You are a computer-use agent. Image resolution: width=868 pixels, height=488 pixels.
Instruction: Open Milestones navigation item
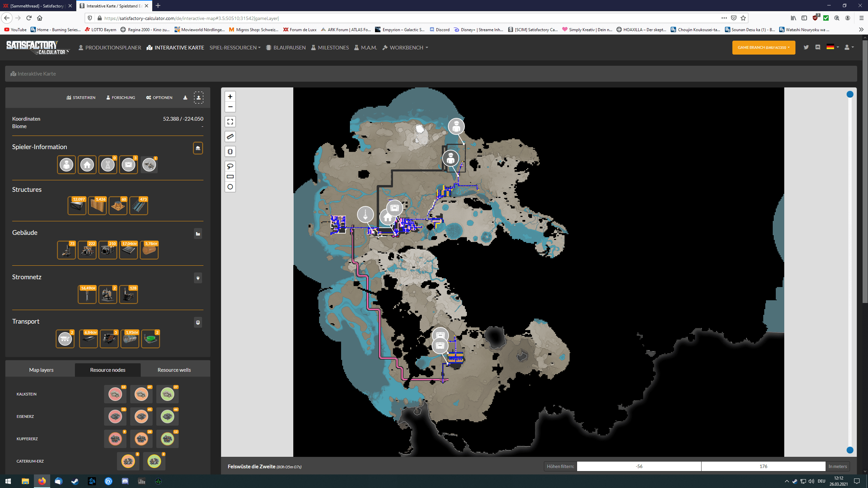point(330,47)
